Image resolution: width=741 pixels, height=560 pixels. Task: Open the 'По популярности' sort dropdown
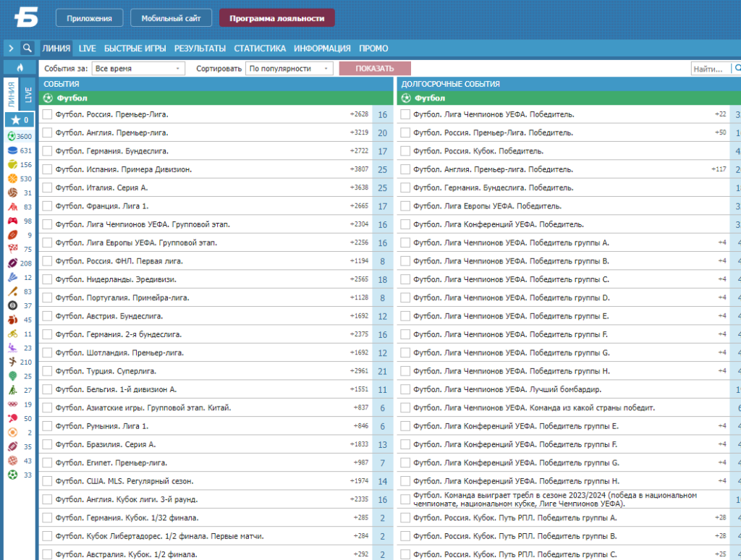[x=289, y=69]
